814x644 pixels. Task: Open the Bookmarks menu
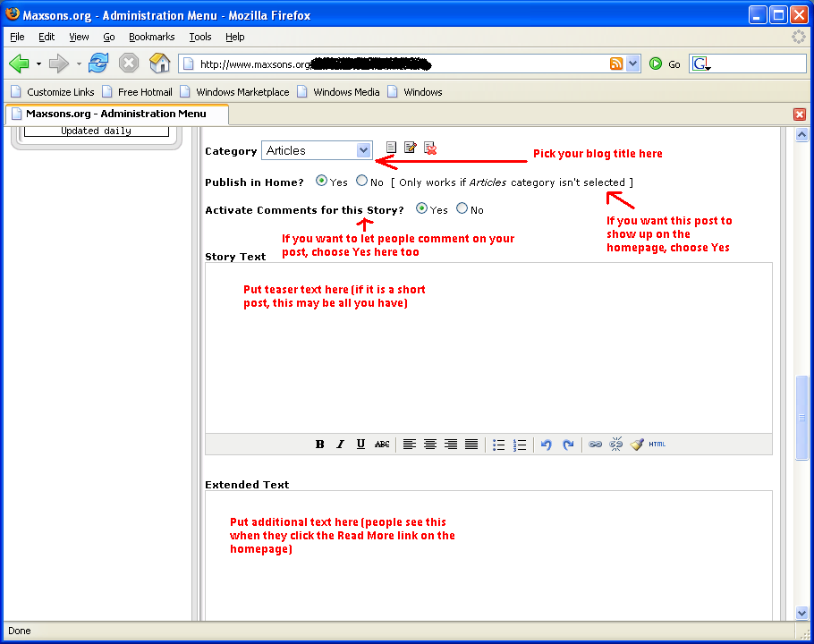(151, 37)
